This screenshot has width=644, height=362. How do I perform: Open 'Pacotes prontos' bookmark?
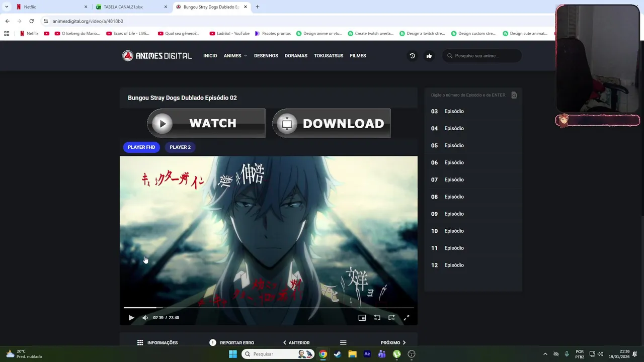273,34
